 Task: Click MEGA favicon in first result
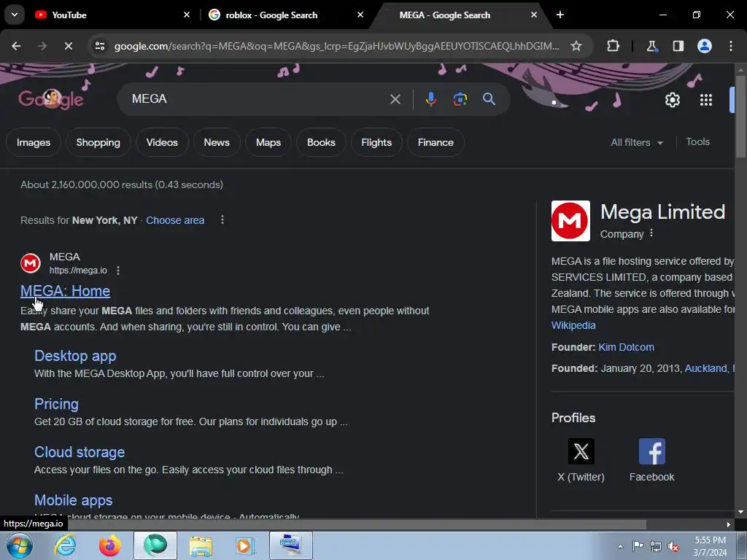click(31, 263)
